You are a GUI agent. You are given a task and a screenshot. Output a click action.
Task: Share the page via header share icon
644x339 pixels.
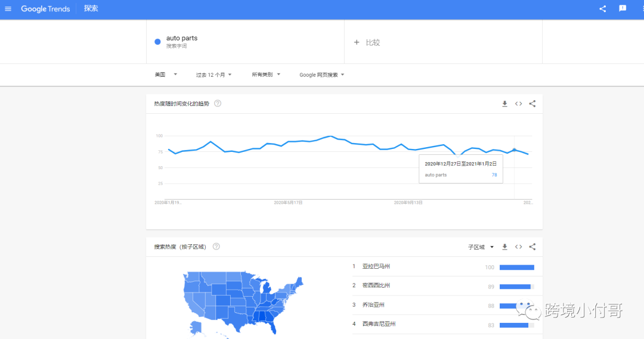pyautogui.click(x=602, y=8)
